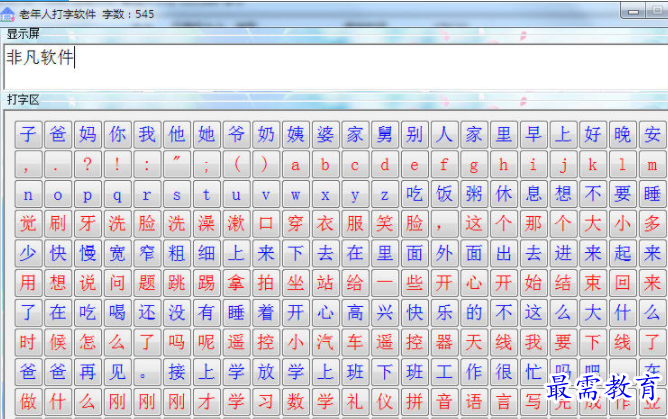Screen dimensions: 668x419
Task: Choose the 婆 character key
Action: (x=325, y=135)
